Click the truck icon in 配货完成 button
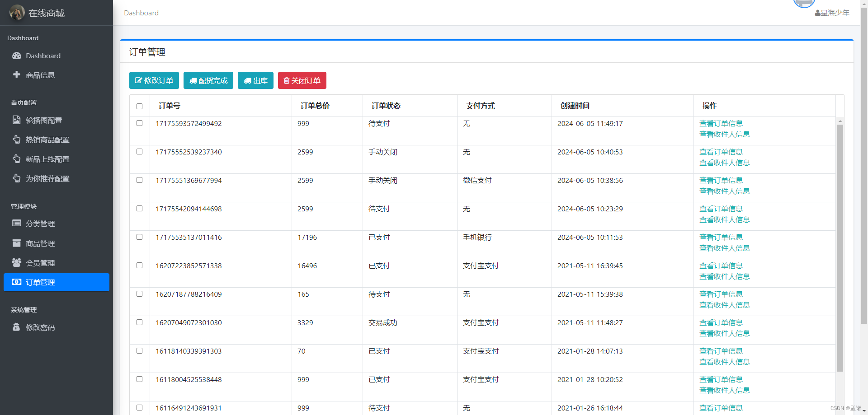 193,81
